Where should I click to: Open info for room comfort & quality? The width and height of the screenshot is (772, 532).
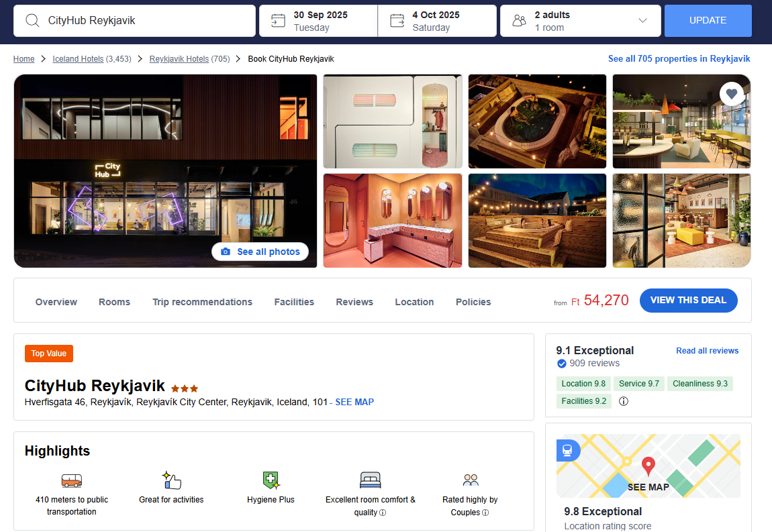coord(383,513)
